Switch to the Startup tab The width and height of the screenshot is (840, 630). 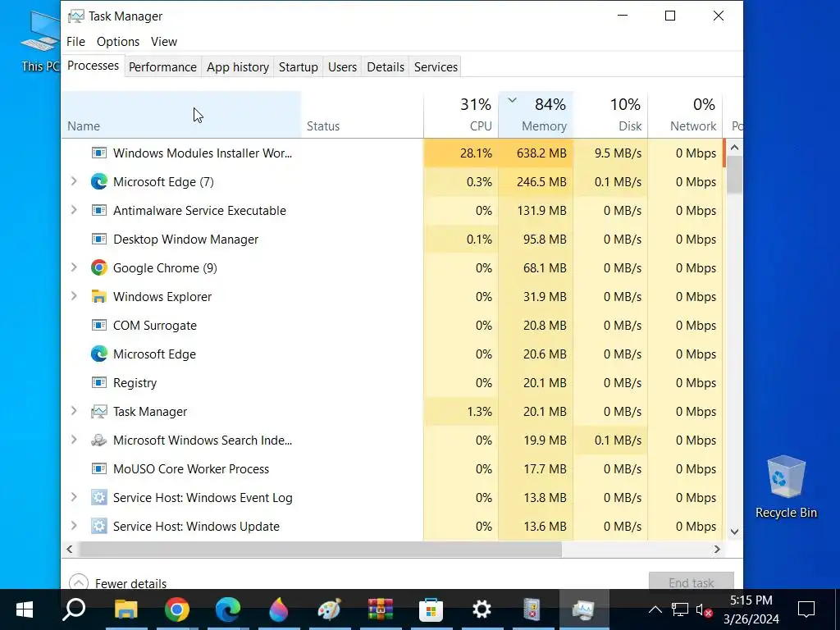299,67
